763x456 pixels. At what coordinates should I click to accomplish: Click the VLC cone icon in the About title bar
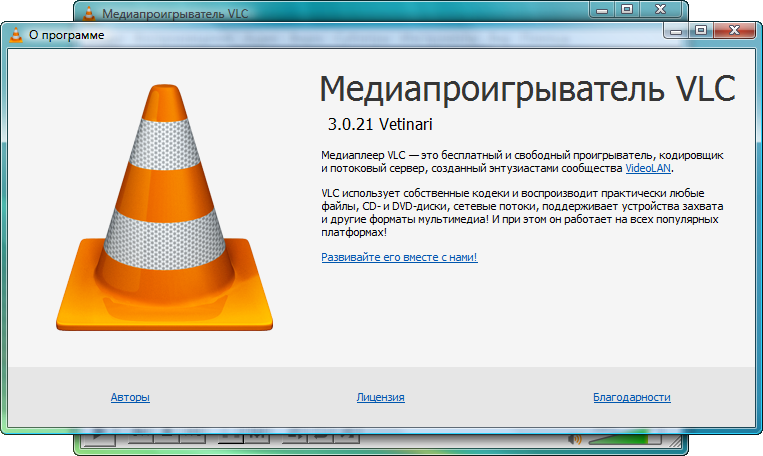pos(17,35)
